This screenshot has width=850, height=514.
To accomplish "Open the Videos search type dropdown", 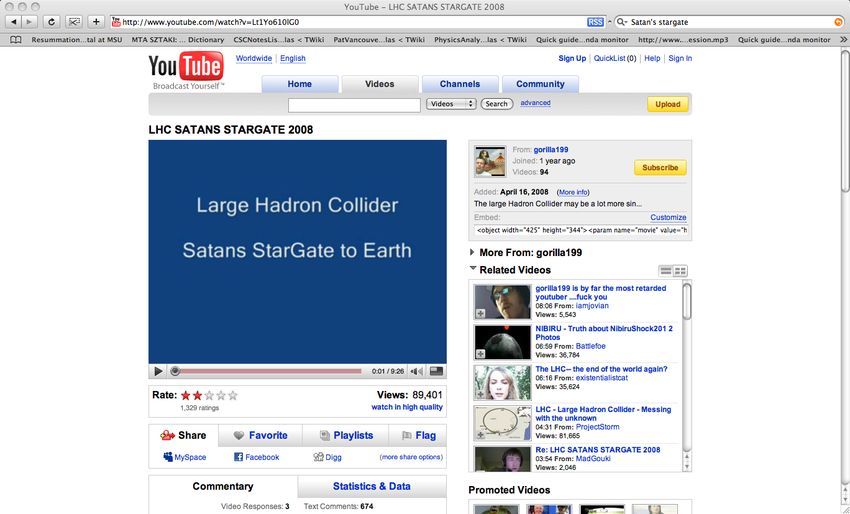I will [451, 104].
